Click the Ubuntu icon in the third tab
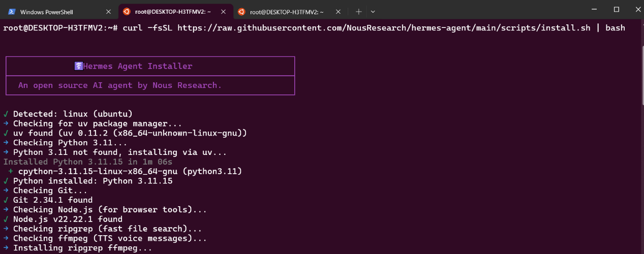The width and height of the screenshot is (644, 254). coord(241,11)
